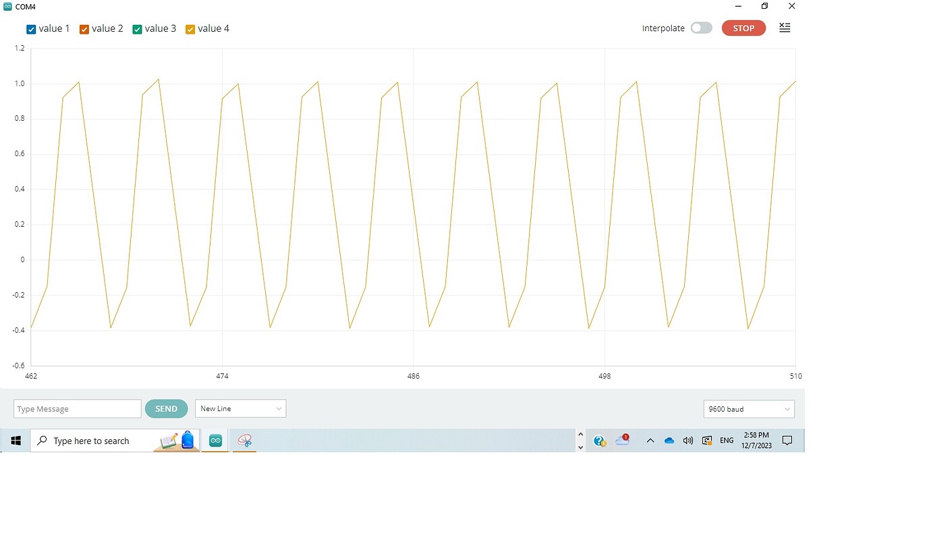The image size is (931, 560).
Task: Open the screen projection tray icon
Action: coord(706,440)
